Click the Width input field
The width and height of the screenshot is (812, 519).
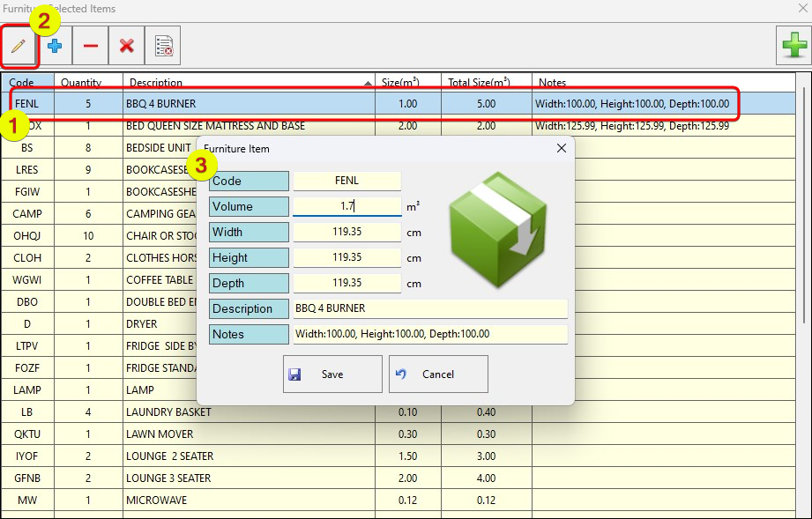[346, 232]
